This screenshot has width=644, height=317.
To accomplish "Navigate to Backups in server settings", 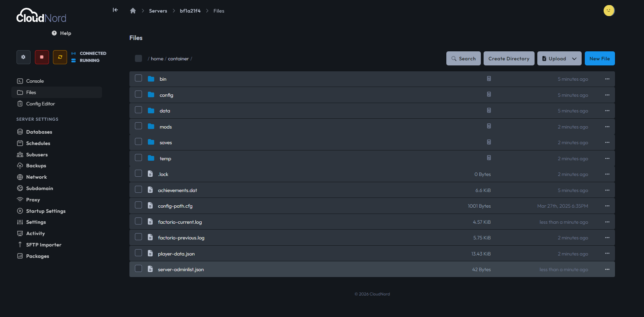I will 36,166.
